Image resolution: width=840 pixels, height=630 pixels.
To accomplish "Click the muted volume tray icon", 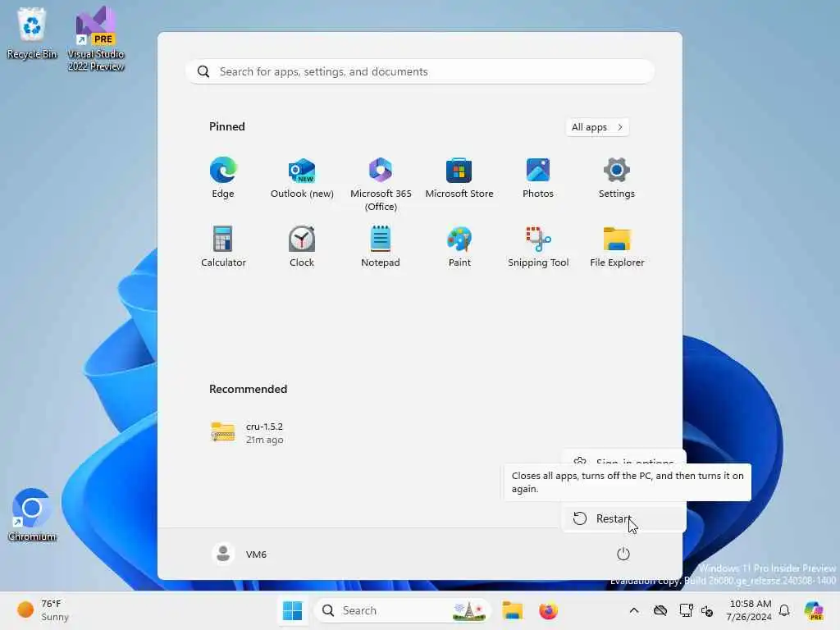I will (x=707, y=610).
